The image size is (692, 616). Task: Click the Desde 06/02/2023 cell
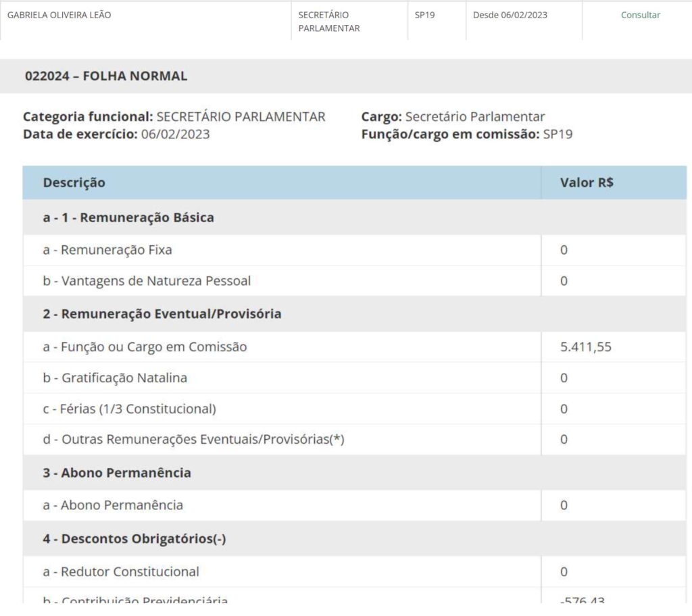pyautogui.click(x=510, y=15)
